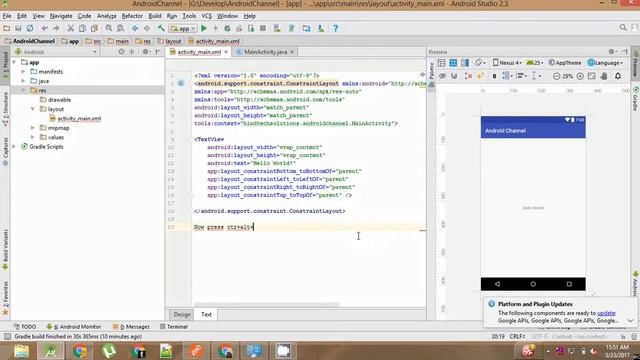The image size is (640, 360).
Task: Click the Help question mark icon
Action: point(336,29)
